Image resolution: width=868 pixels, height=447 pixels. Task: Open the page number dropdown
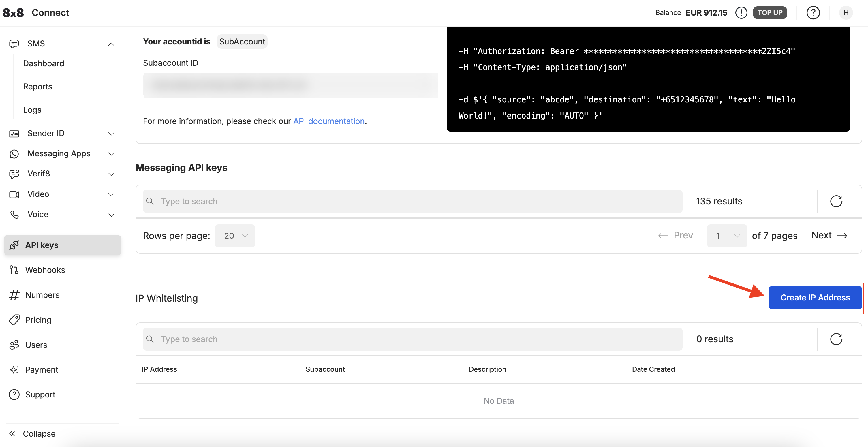coord(727,236)
